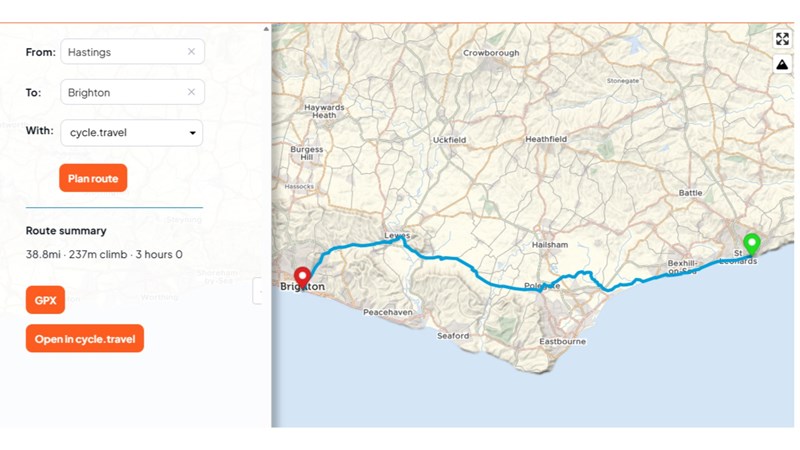800x450 pixels.
Task: Click the Plan route button
Action: point(93,178)
